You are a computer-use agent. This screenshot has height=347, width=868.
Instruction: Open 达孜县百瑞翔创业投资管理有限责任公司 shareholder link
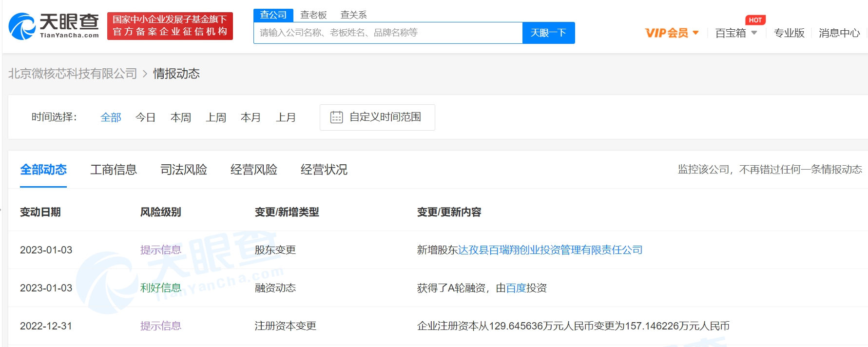pyautogui.click(x=550, y=250)
